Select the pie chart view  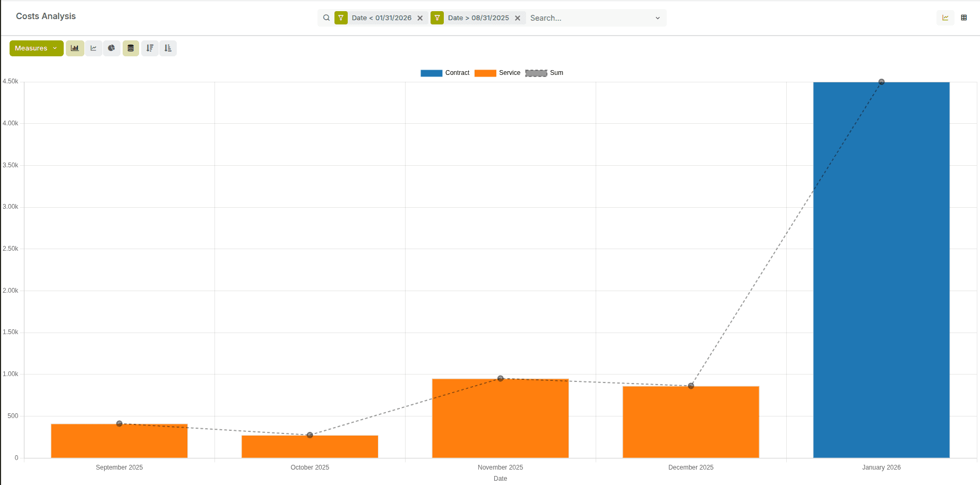[x=111, y=48]
